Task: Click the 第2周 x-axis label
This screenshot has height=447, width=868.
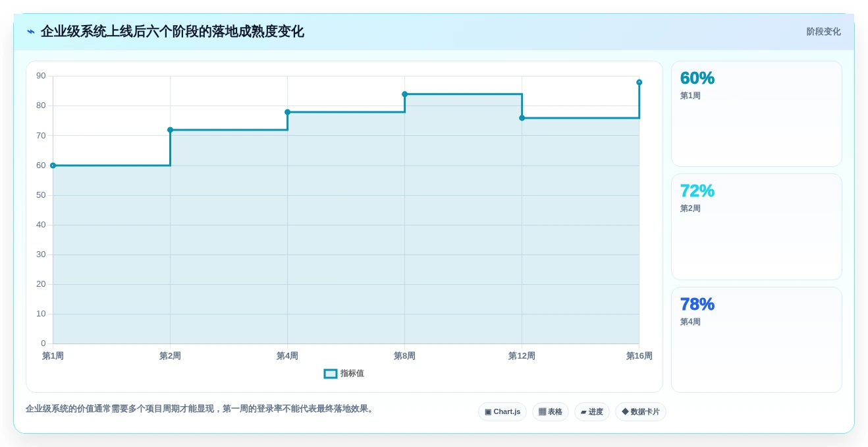Action: (170, 356)
